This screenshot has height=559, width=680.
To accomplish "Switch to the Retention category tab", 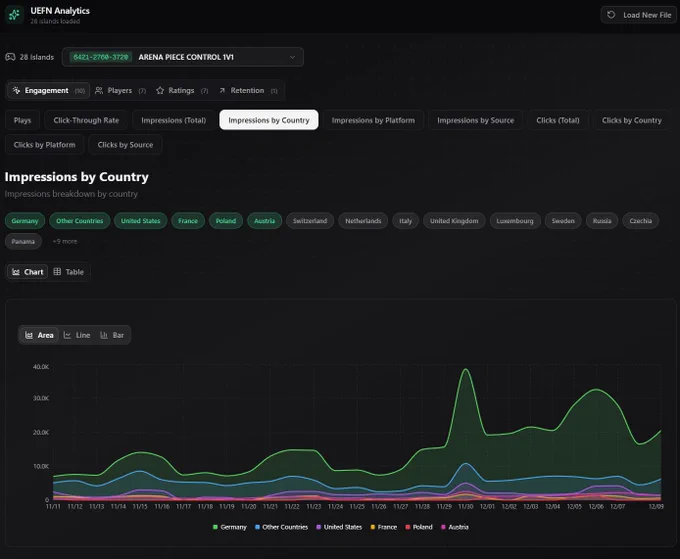I will point(248,90).
